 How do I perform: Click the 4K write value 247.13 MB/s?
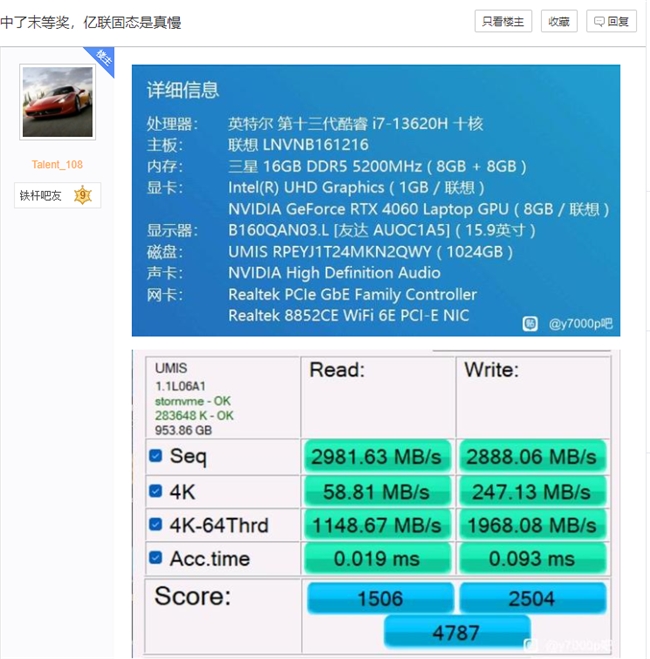point(532,492)
